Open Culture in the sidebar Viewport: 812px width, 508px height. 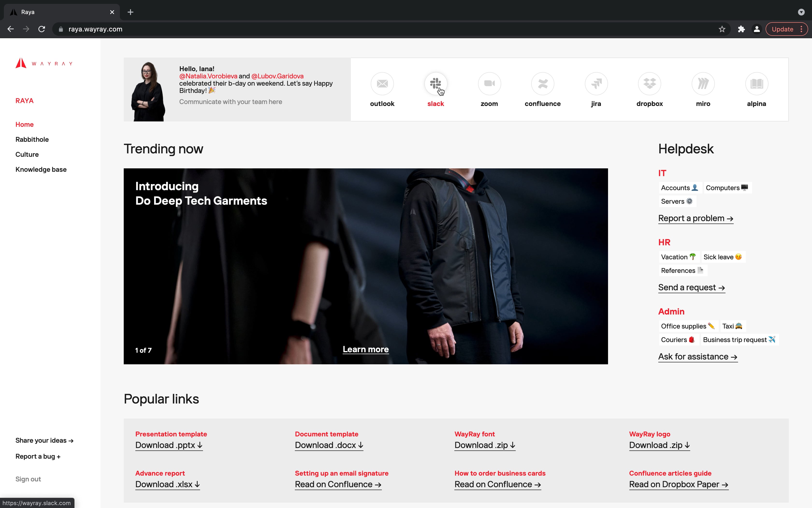pos(27,155)
